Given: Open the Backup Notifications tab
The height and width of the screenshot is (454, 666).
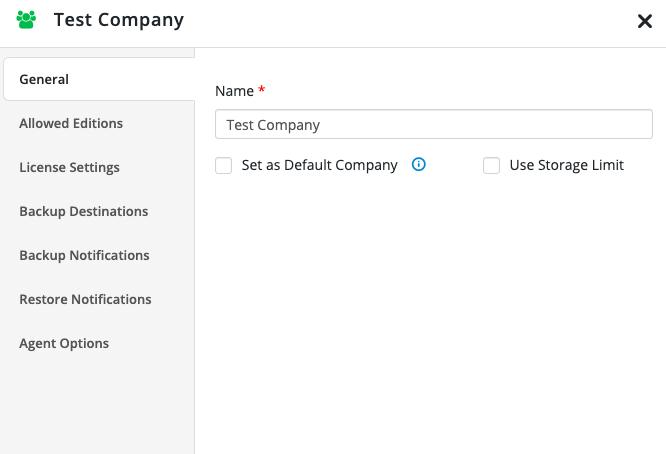Looking at the screenshot, I should (x=84, y=255).
